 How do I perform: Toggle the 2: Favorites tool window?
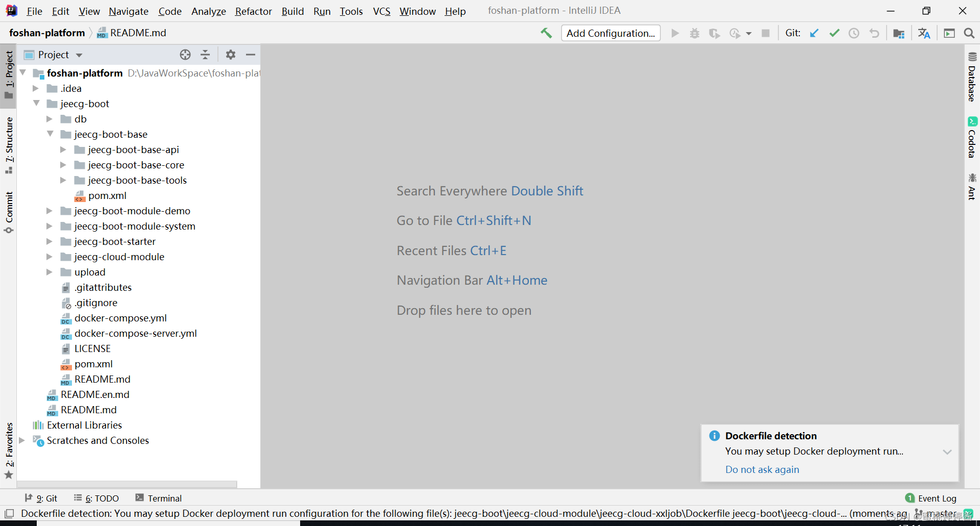(x=9, y=451)
